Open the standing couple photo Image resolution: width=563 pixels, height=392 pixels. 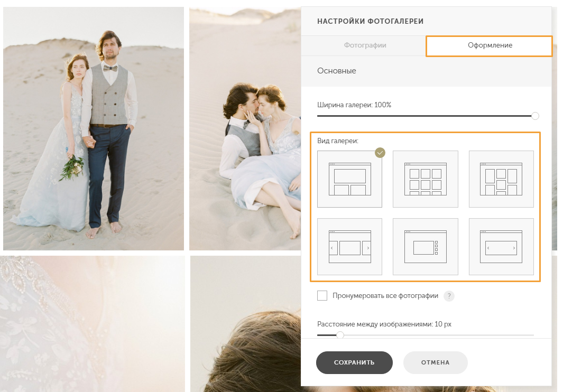[94, 128]
